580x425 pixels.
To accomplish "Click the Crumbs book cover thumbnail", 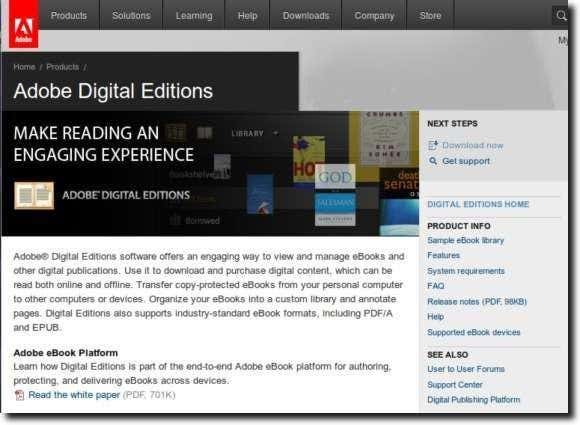I will point(385,138).
